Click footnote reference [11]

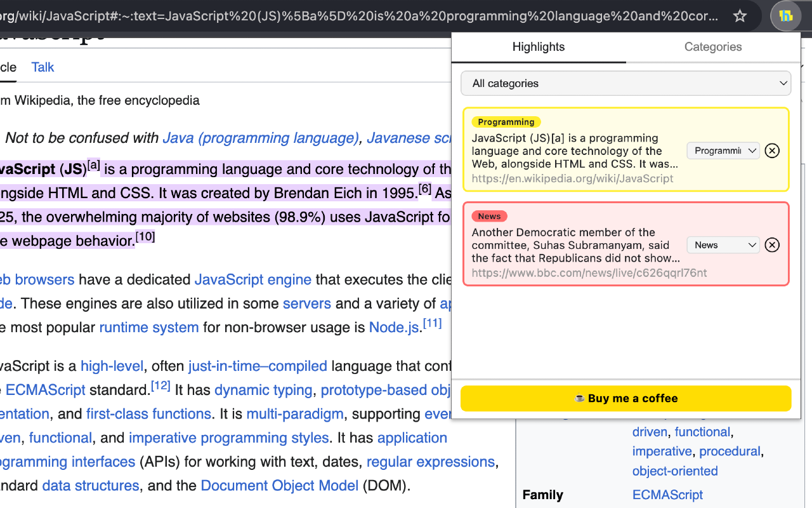pyautogui.click(x=433, y=323)
